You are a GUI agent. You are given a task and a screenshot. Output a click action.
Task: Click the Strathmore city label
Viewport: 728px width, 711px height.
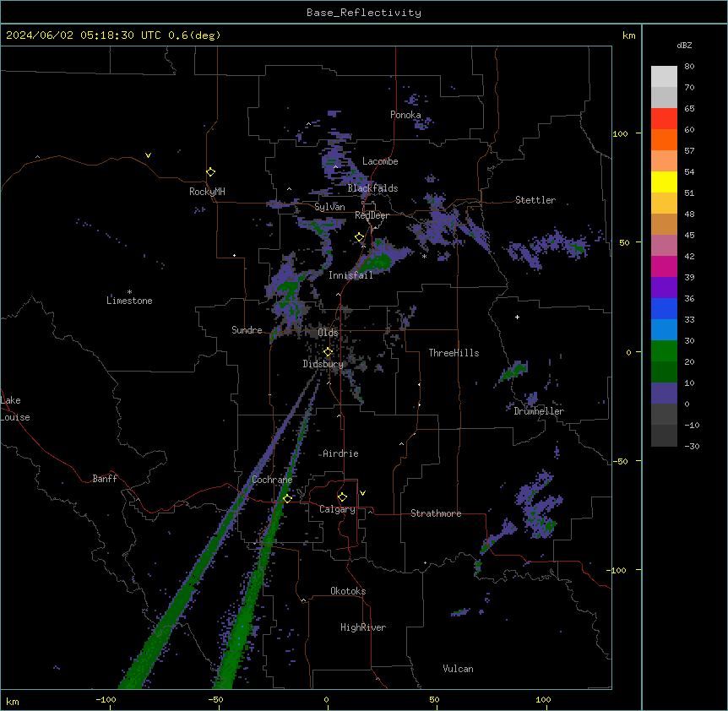[x=436, y=513]
